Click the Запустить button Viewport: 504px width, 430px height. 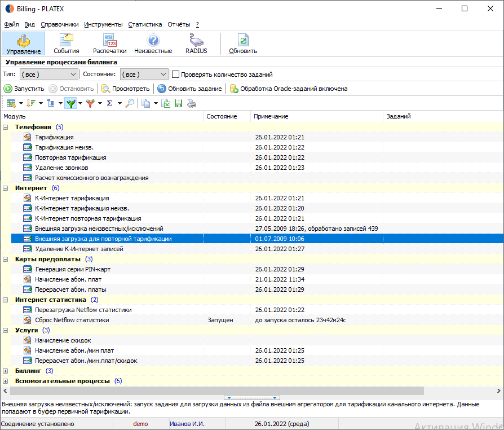tap(24, 89)
